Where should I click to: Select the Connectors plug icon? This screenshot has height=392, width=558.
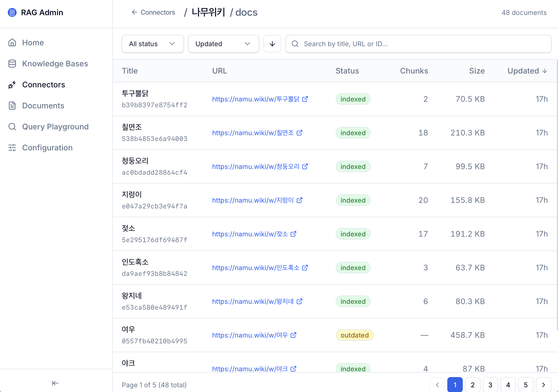click(12, 85)
